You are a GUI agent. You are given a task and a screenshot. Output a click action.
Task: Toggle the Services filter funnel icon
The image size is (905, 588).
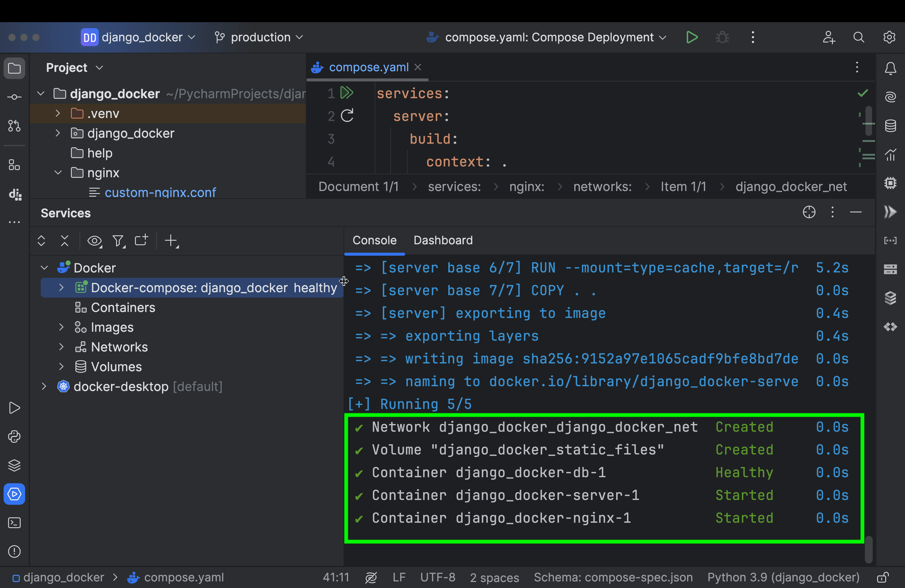pos(118,241)
